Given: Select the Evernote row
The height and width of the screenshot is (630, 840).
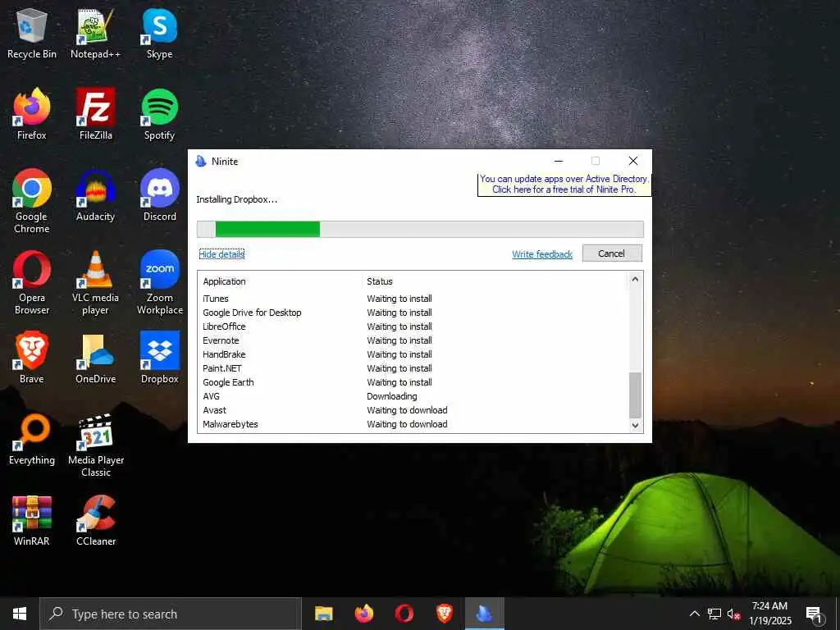Looking at the screenshot, I should [413, 340].
